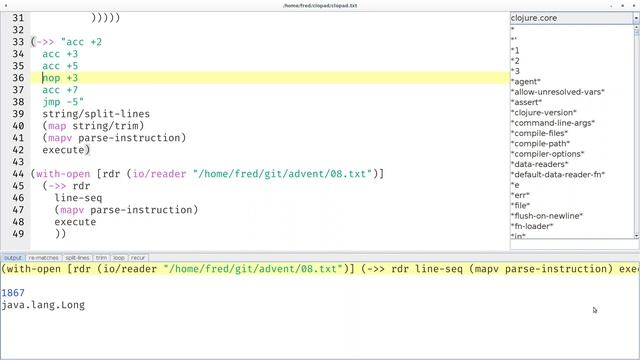640x360 pixels.
Task: Select *assert* in the symbol list
Action: pos(526,102)
